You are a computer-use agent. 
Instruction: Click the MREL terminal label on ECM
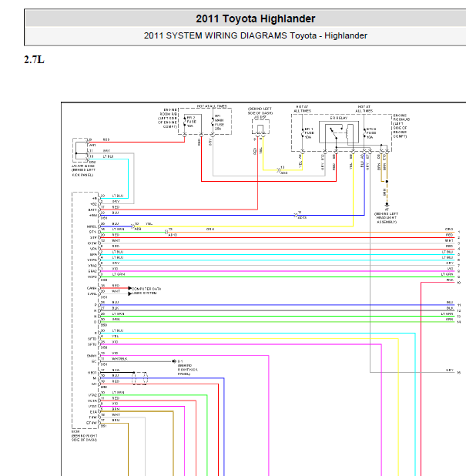[92, 226]
